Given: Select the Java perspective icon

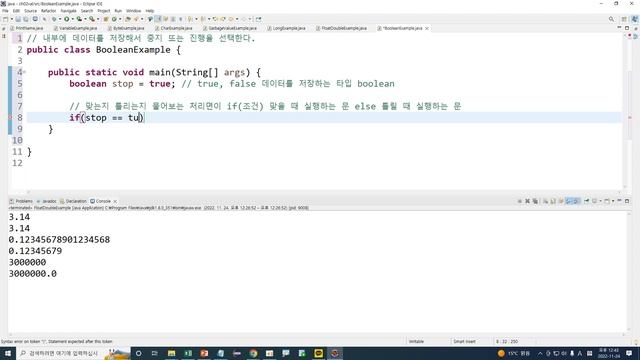Looking at the screenshot, I should coord(634,19).
